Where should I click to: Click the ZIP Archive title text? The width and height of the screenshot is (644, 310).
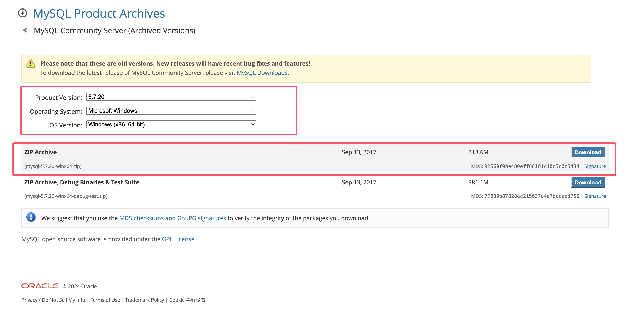coord(40,152)
